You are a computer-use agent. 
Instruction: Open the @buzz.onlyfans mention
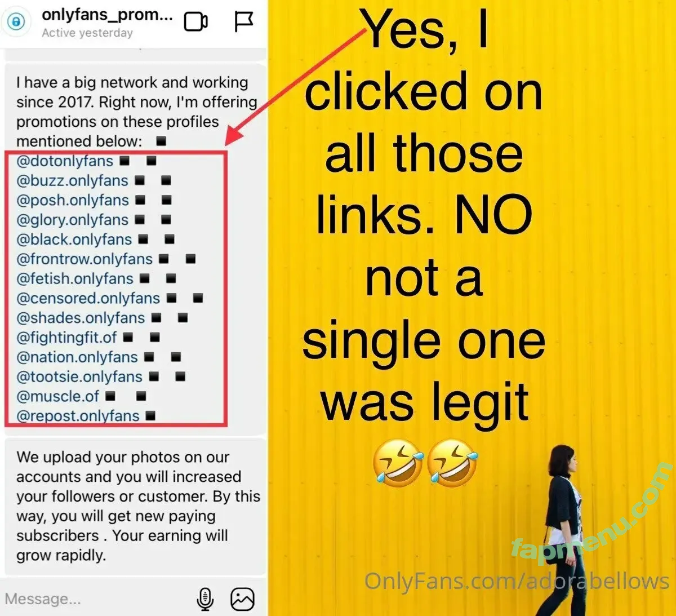point(72,181)
